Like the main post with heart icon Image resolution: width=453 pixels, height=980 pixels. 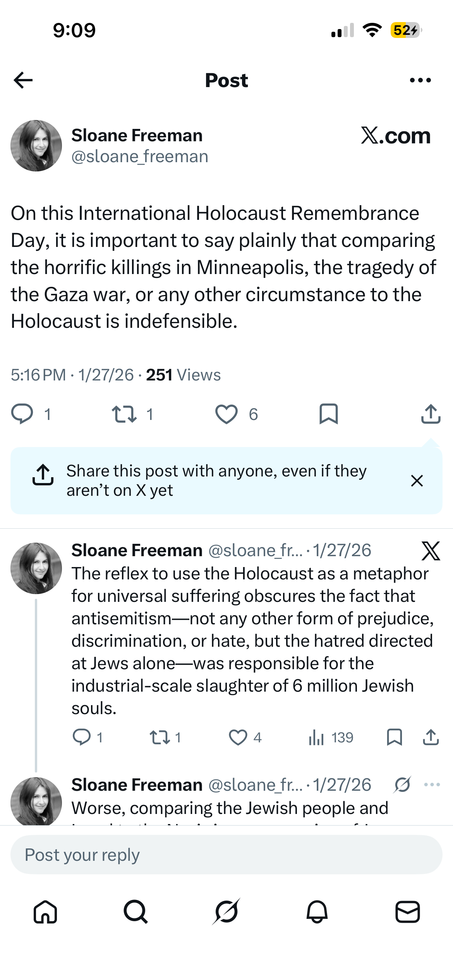coord(226,414)
